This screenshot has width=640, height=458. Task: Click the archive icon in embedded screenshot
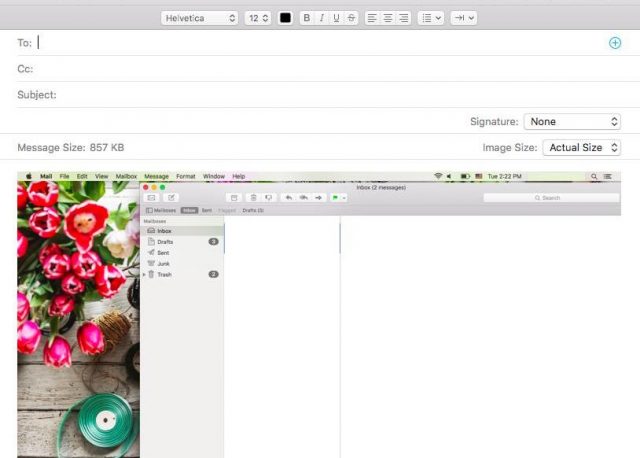tap(234, 198)
